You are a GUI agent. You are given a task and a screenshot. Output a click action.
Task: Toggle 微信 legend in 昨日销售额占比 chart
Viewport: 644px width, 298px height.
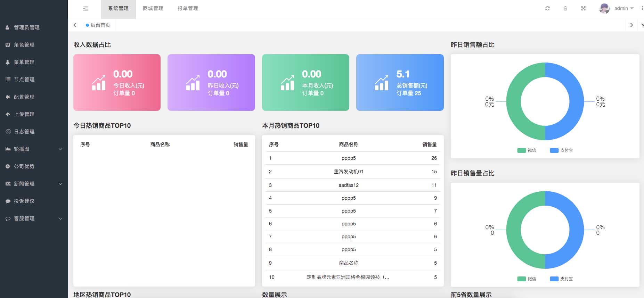[527, 150]
